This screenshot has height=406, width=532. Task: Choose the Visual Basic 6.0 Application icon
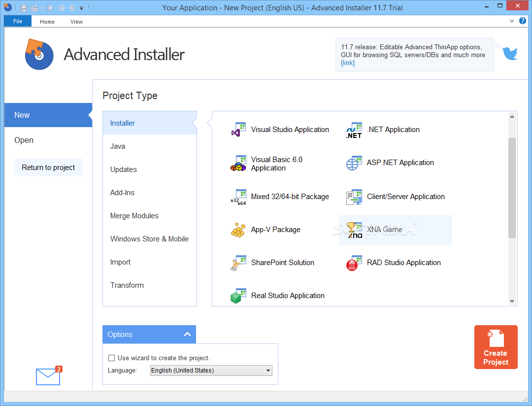238,163
